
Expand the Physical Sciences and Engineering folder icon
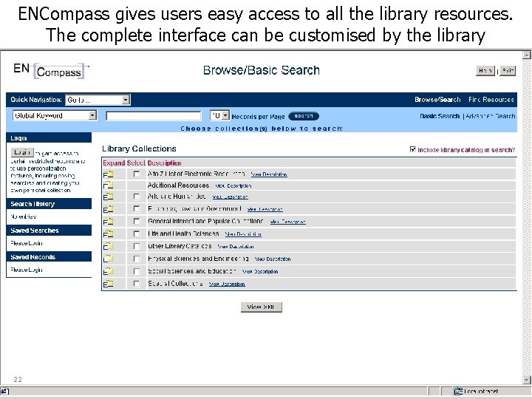pos(108,259)
